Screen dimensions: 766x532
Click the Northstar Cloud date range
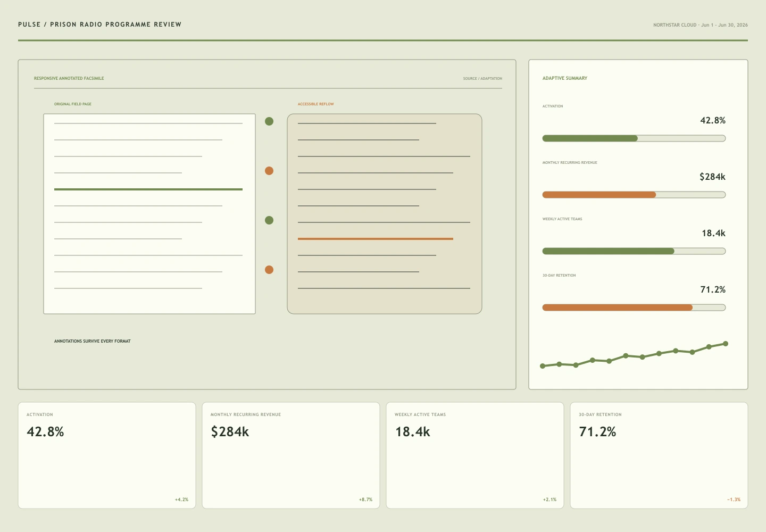click(x=701, y=25)
